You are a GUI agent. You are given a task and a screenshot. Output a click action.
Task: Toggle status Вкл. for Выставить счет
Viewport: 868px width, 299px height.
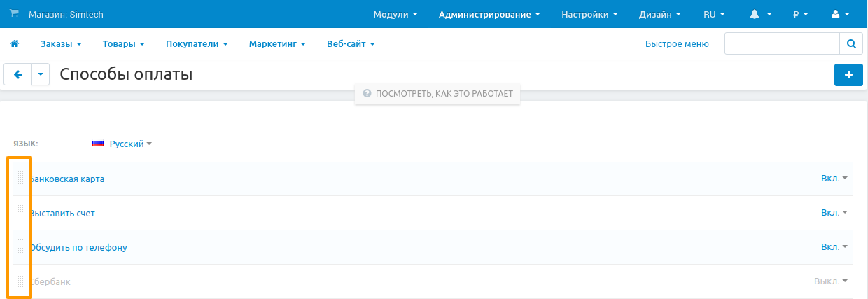(x=834, y=213)
